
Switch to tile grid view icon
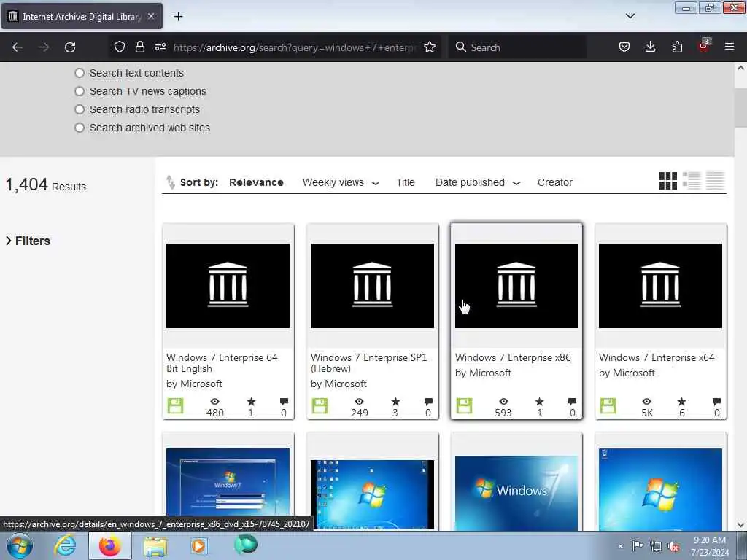(668, 181)
